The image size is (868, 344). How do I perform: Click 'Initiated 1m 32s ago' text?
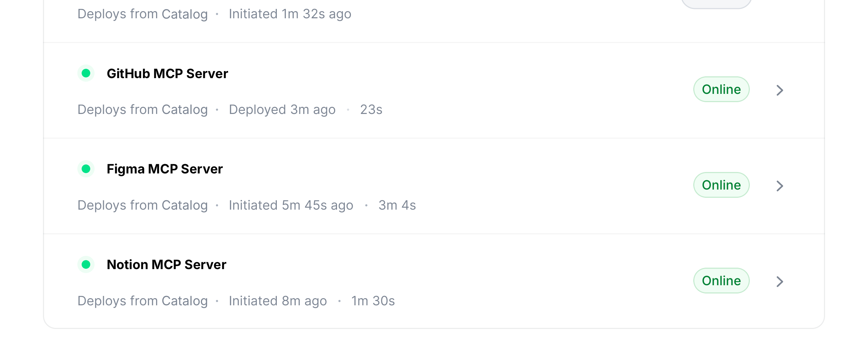click(x=290, y=14)
